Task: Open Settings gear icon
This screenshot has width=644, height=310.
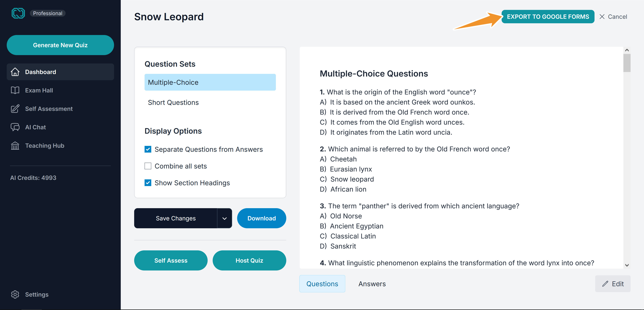Action: pos(15,295)
